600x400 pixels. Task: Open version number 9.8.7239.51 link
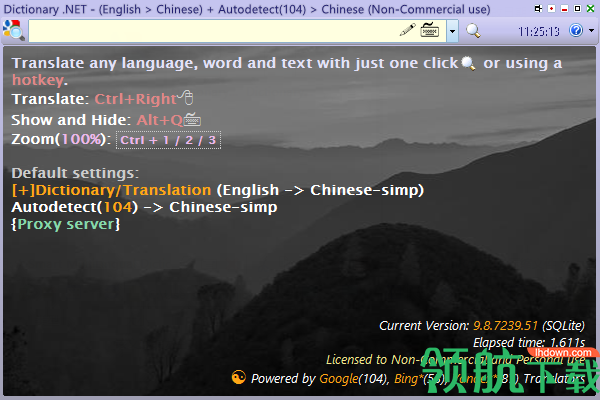505,326
